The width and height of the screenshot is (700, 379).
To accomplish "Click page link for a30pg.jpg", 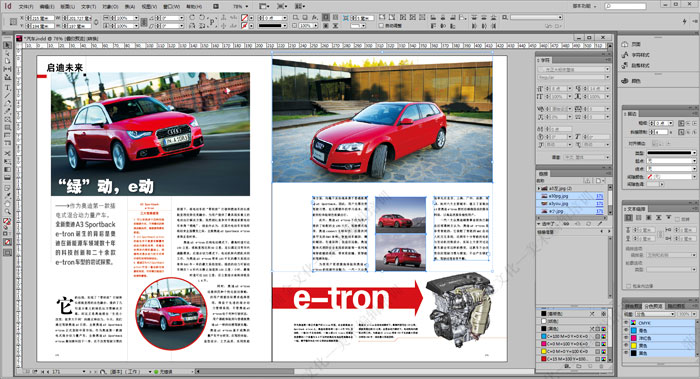I will pos(600,196).
